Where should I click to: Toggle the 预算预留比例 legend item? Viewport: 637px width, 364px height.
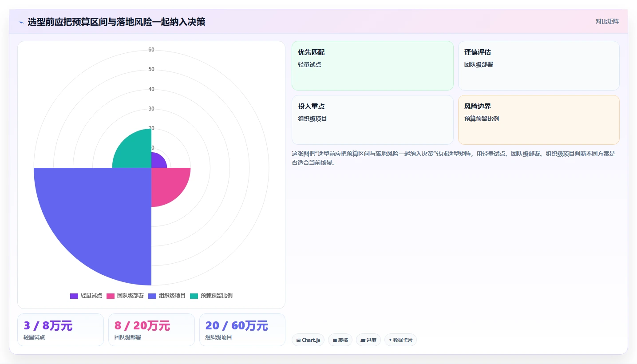point(211,296)
